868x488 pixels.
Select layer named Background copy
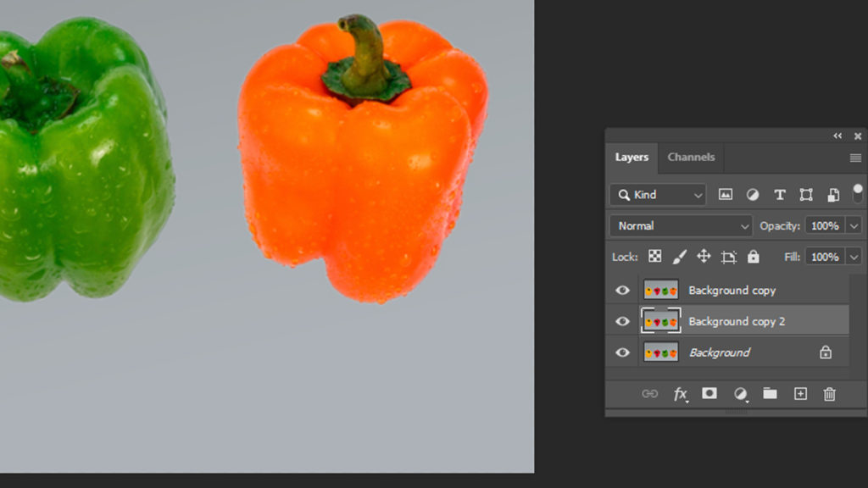point(732,291)
